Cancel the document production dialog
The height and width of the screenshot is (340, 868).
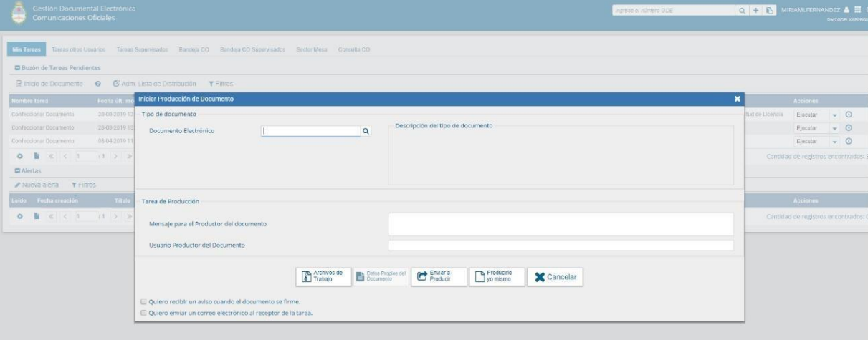555,278
